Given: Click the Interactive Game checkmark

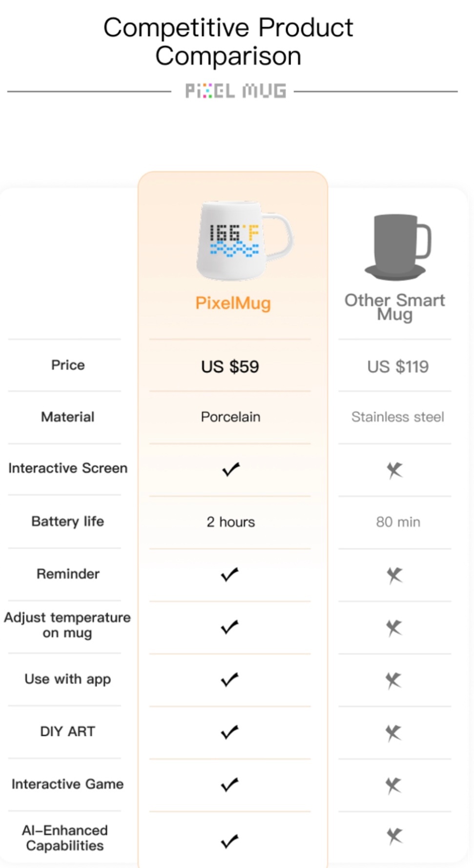Looking at the screenshot, I should (230, 785).
